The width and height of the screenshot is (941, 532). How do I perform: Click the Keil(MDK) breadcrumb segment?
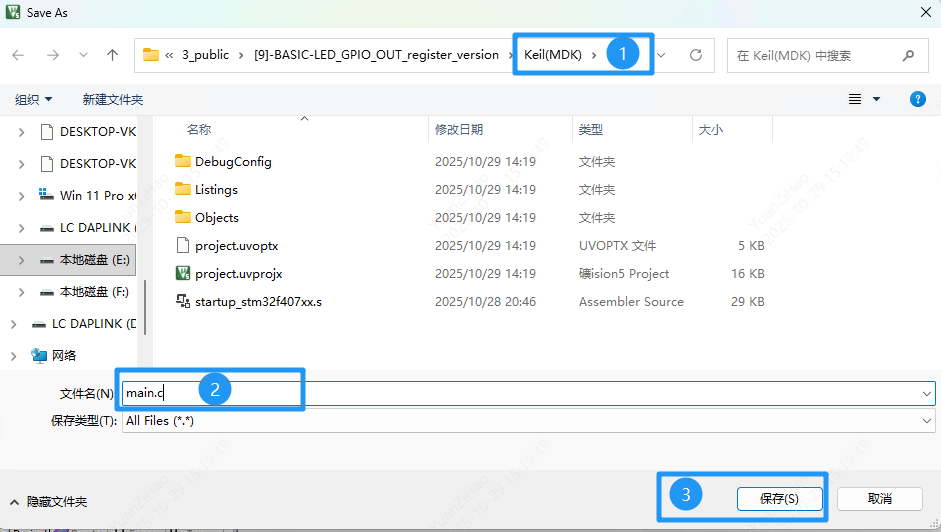[x=553, y=55]
